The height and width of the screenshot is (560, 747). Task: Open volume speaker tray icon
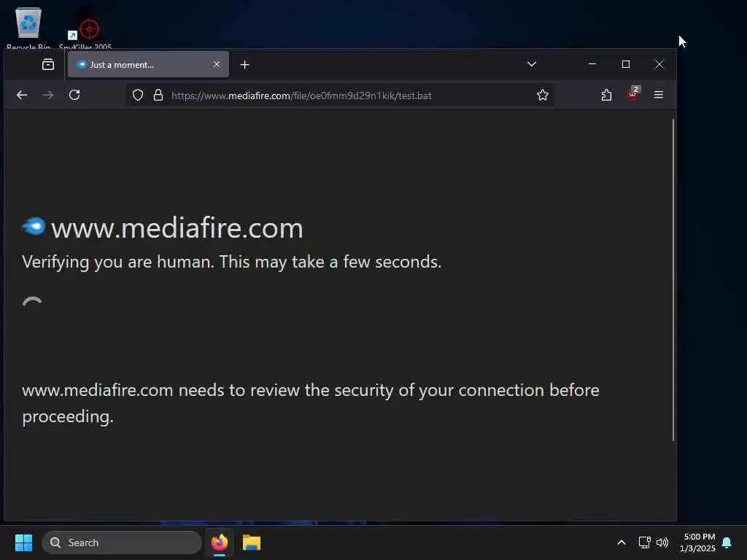[x=662, y=542]
